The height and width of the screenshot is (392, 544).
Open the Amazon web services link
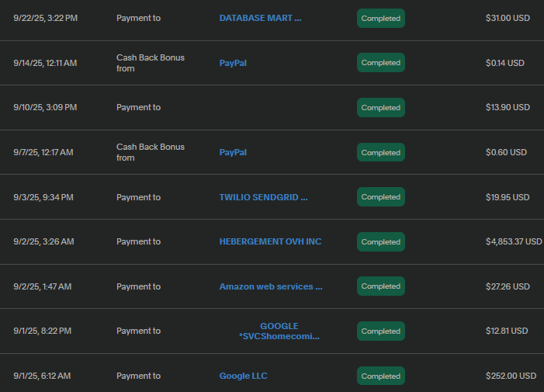click(x=270, y=286)
